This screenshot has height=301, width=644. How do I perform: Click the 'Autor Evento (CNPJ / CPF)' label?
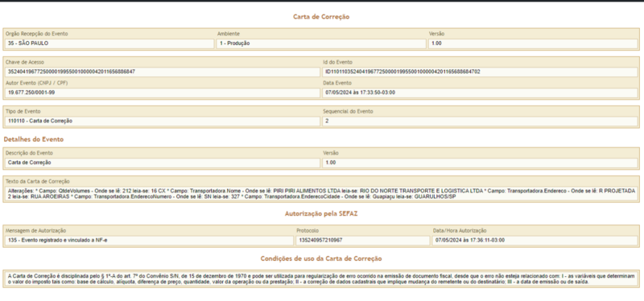[37, 83]
